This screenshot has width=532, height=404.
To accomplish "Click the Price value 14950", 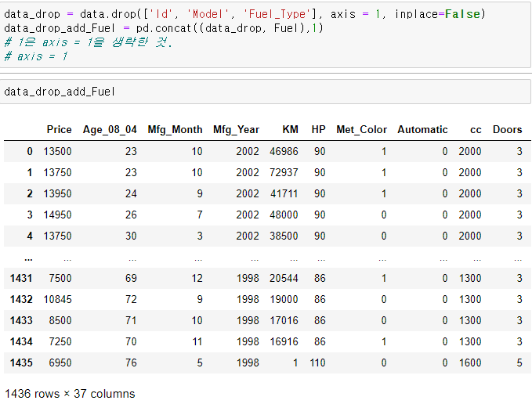I will tap(58, 215).
